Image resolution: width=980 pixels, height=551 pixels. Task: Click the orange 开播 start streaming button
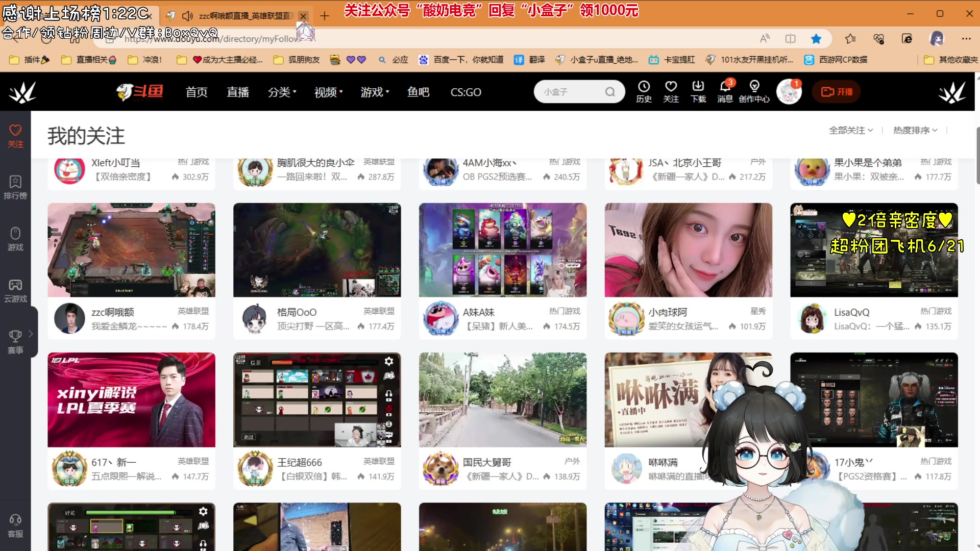point(836,91)
